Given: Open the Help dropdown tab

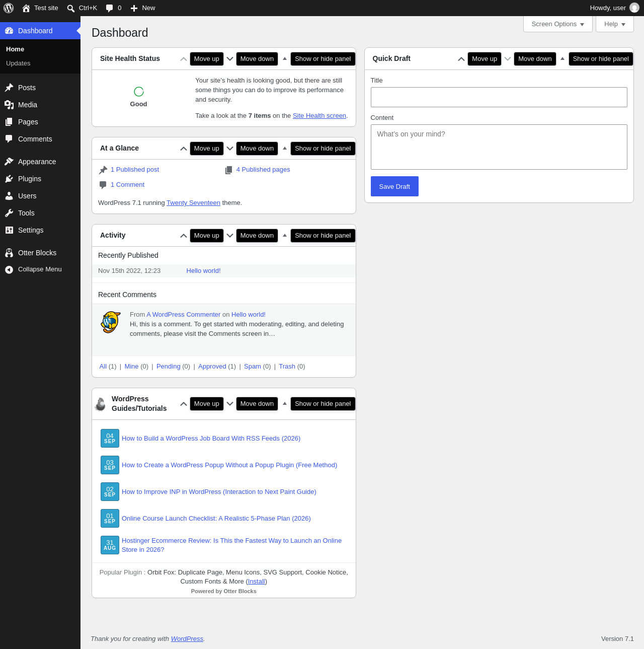Looking at the screenshot, I should [x=615, y=24].
